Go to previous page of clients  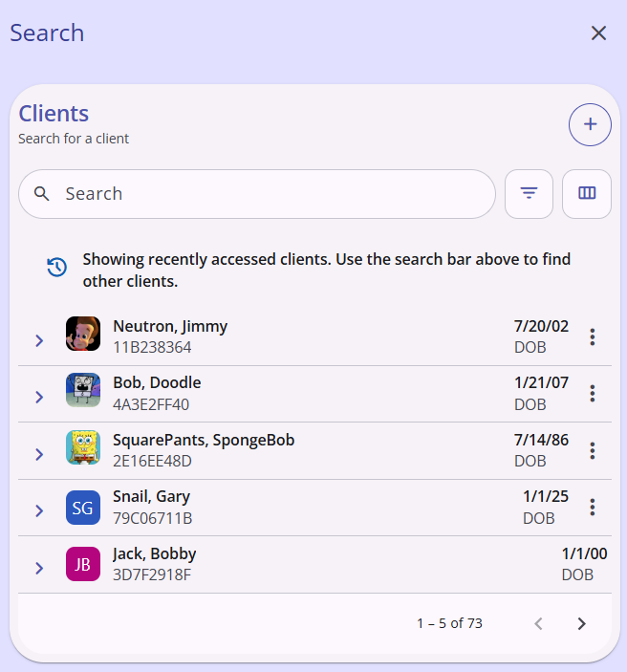point(539,623)
